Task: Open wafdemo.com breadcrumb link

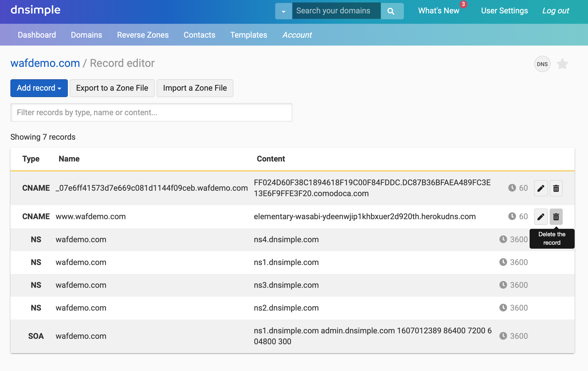Action: [x=45, y=63]
